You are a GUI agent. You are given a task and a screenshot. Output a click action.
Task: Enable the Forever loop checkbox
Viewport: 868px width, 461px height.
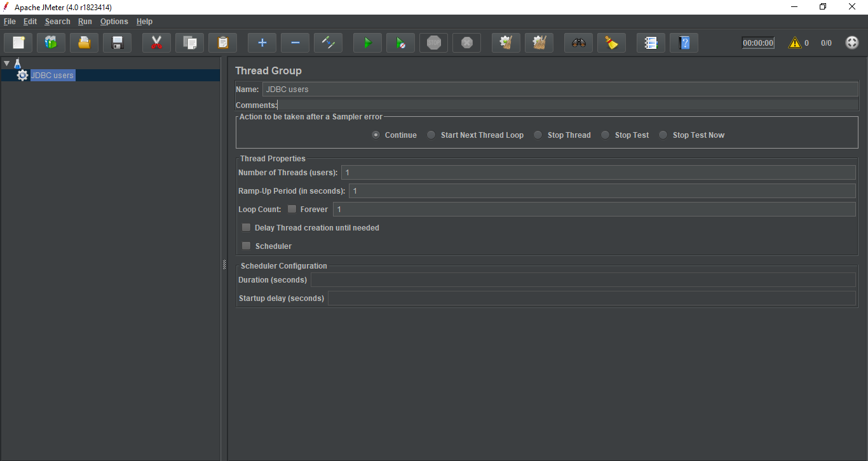pos(292,209)
